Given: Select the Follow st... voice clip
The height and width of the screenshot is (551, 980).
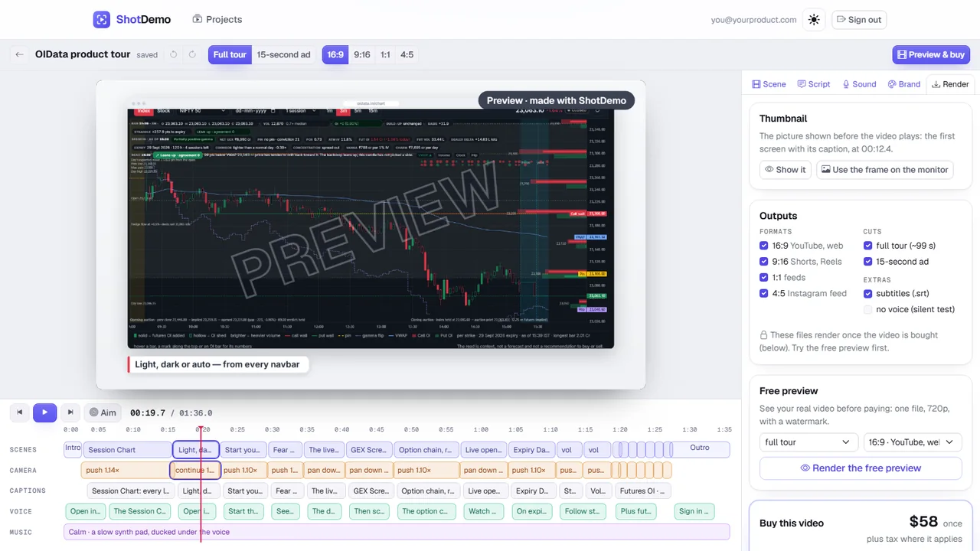Looking at the screenshot, I should 583,511.
